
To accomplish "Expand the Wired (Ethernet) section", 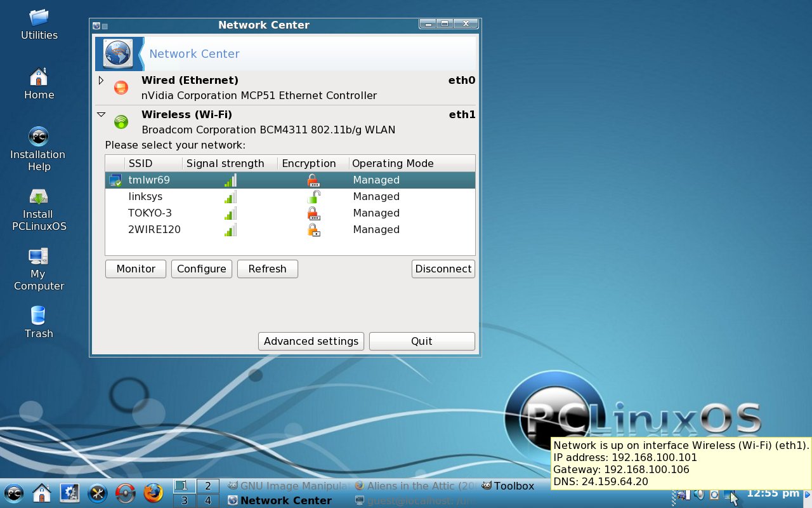I will pos(101,81).
